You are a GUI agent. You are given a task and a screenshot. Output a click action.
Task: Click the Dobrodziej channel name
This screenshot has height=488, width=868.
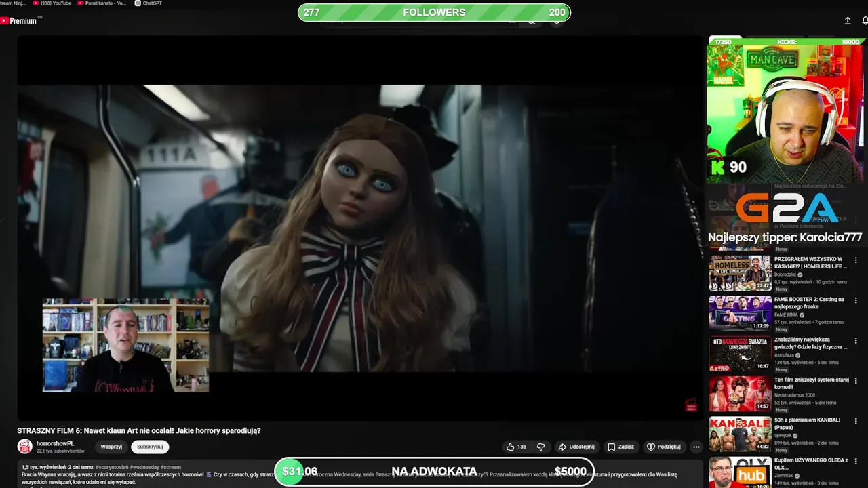787,274
